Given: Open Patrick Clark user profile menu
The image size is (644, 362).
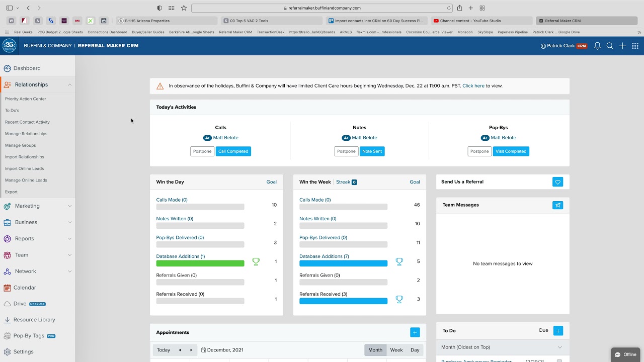Looking at the screenshot, I should (x=563, y=46).
